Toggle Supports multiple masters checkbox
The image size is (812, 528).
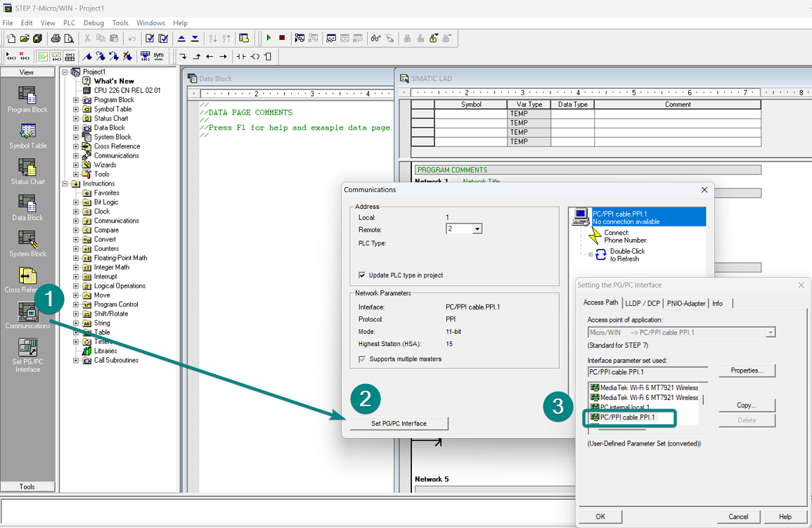tap(362, 359)
